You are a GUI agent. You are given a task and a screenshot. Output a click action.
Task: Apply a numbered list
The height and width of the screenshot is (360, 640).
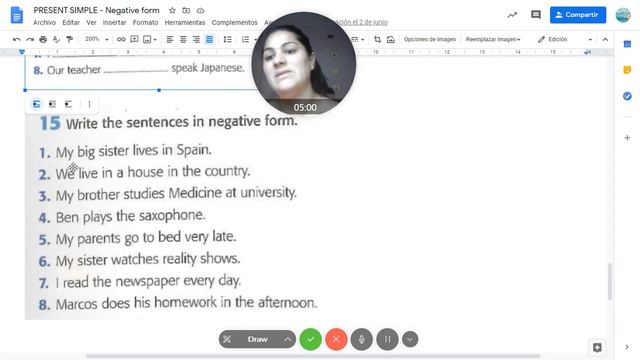click(x=245, y=40)
